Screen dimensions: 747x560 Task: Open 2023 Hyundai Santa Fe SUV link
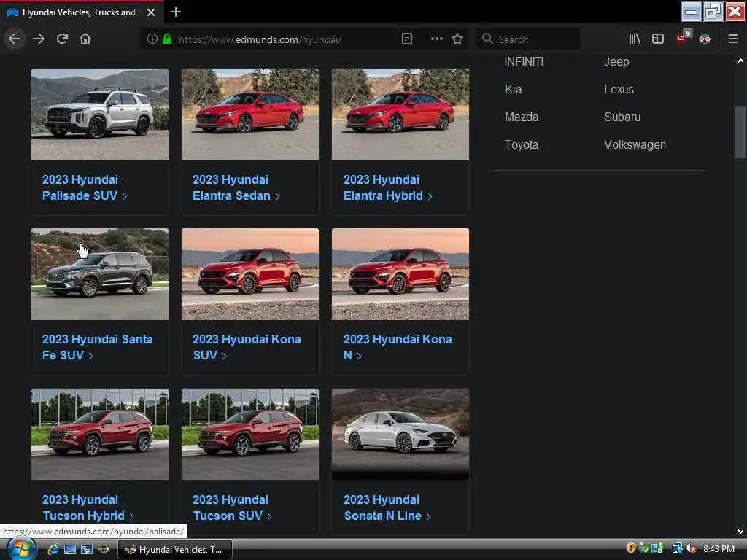pyautogui.click(x=97, y=347)
